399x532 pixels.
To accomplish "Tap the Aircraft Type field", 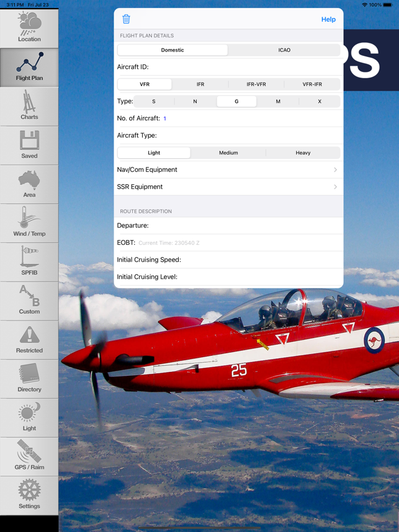I will point(228,135).
